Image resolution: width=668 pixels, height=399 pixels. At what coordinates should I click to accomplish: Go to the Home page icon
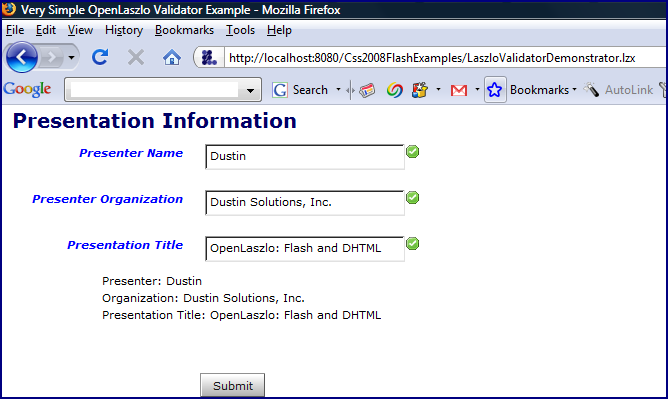172,57
